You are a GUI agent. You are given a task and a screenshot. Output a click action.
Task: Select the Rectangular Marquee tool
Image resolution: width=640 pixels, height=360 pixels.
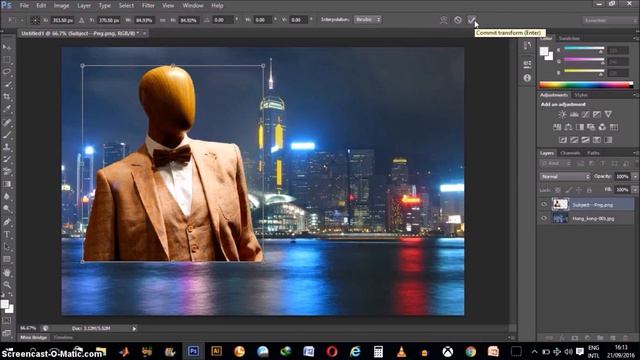coord(7,60)
